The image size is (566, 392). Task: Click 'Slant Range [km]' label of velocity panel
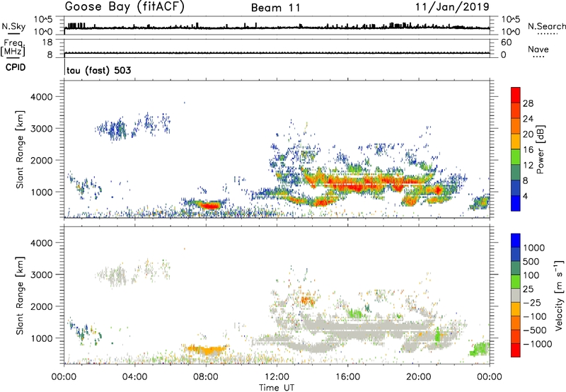[x=20, y=295]
